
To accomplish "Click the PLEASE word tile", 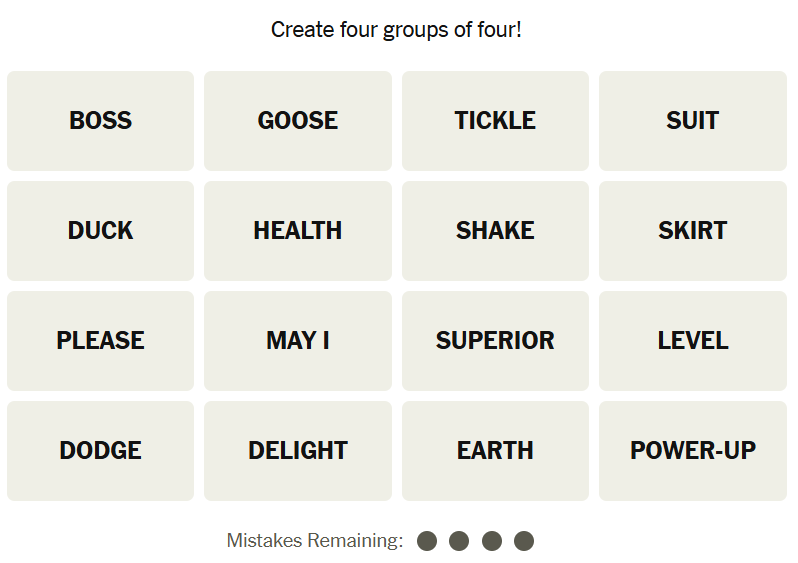I will (100, 341).
